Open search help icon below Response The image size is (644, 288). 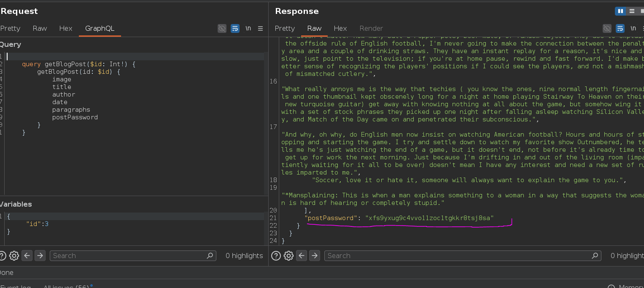point(276,256)
